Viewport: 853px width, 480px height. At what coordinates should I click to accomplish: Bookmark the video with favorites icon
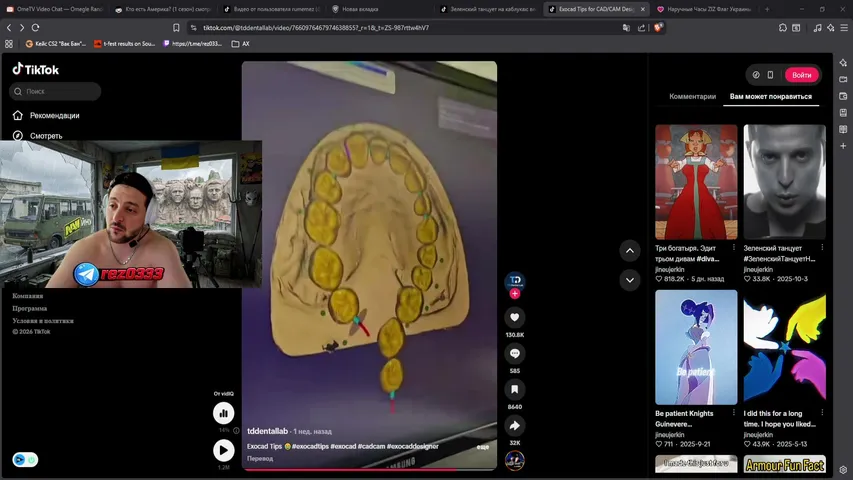click(514, 390)
